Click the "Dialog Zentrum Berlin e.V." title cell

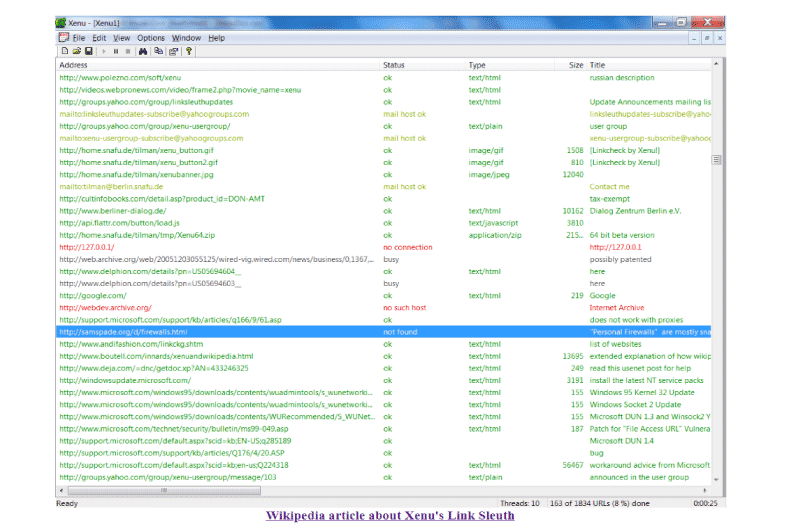635,211
